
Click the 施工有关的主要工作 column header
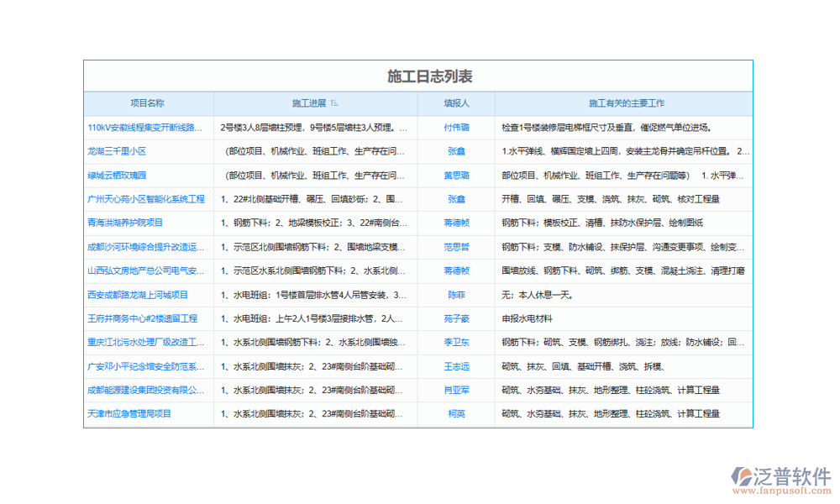[x=626, y=103]
